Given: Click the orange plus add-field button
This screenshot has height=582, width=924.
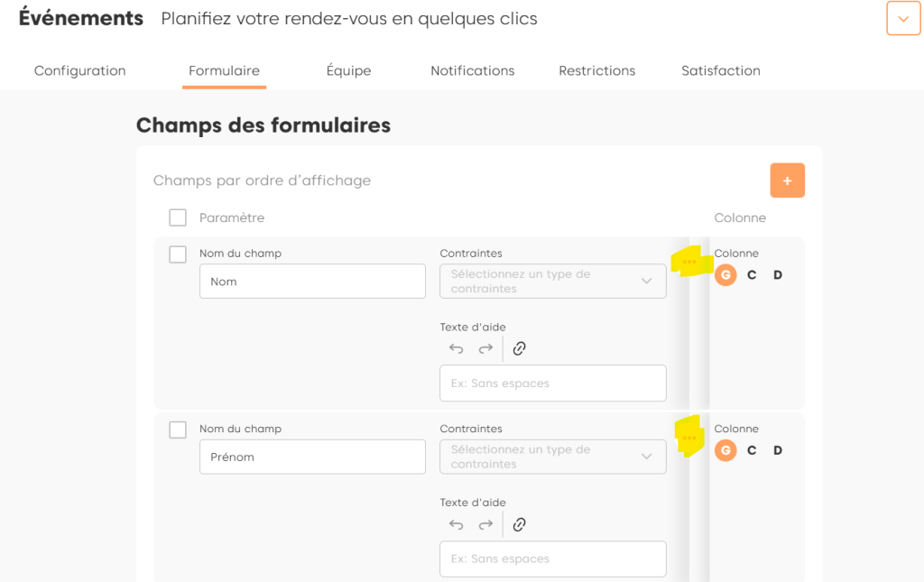Looking at the screenshot, I should click(x=787, y=180).
